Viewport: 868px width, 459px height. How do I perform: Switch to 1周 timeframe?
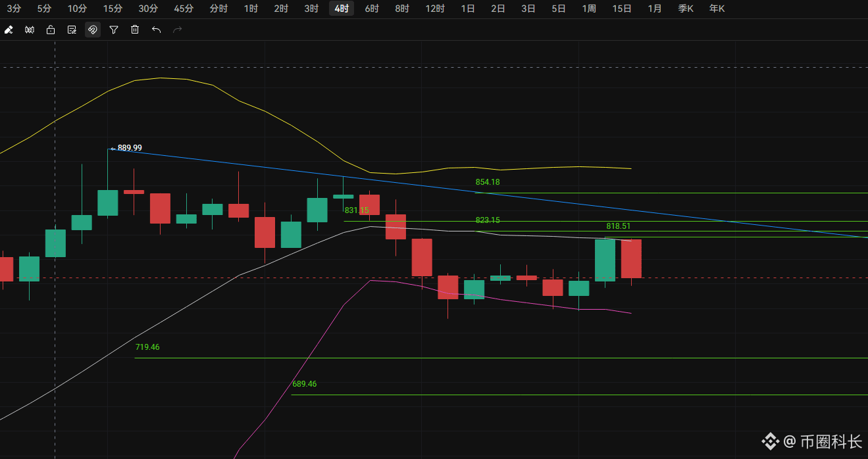pyautogui.click(x=589, y=9)
